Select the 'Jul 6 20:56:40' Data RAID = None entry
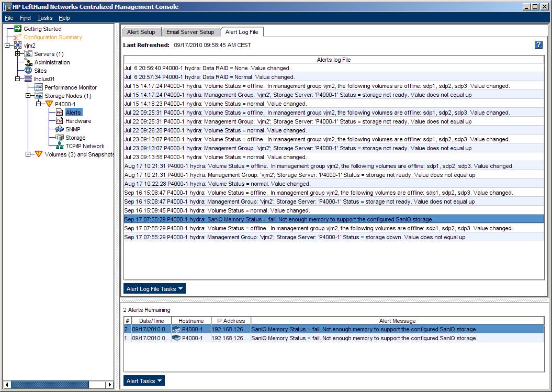The height and width of the screenshot is (392, 552). click(x=334, y=68)
